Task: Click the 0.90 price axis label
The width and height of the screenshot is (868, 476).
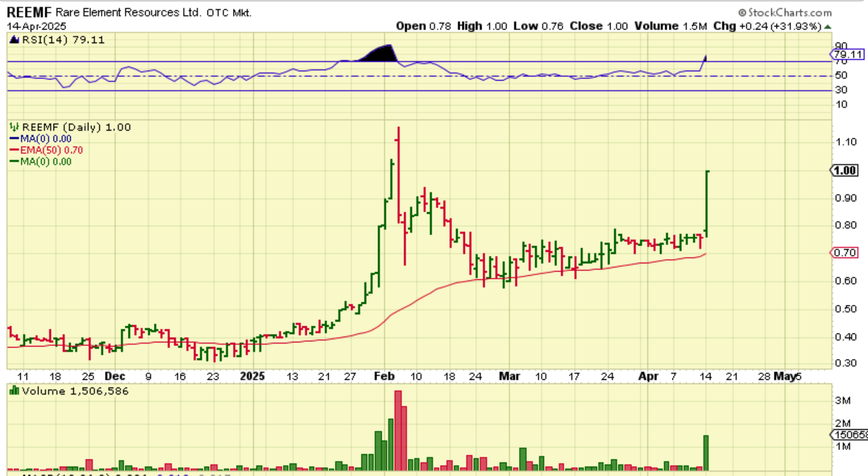Action: point(846,198)
